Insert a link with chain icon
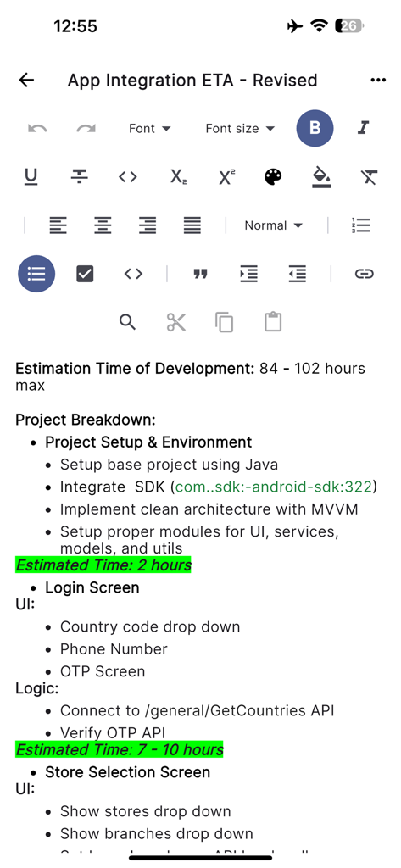The image size is (401, 868). pyautogui.click(x=364, y=274)
